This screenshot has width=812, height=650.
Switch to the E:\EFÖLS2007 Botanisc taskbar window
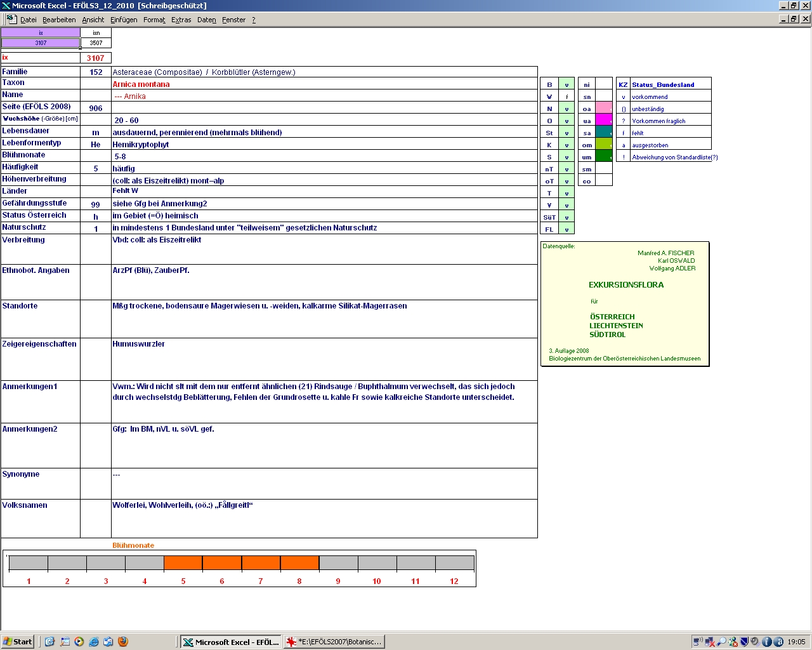[x=334, y=642]
